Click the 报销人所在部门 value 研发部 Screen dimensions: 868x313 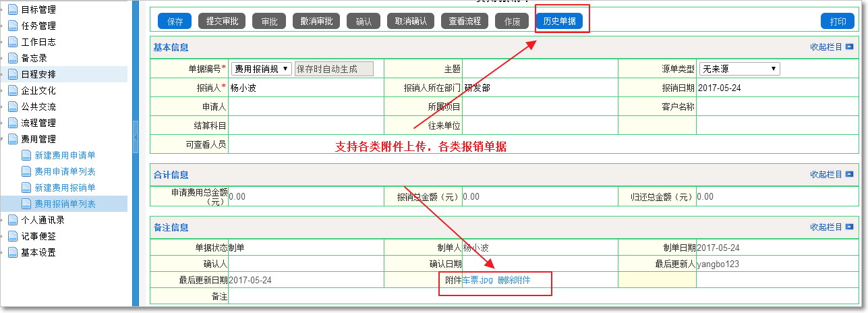pyautogui.click(x=477, y=88)
